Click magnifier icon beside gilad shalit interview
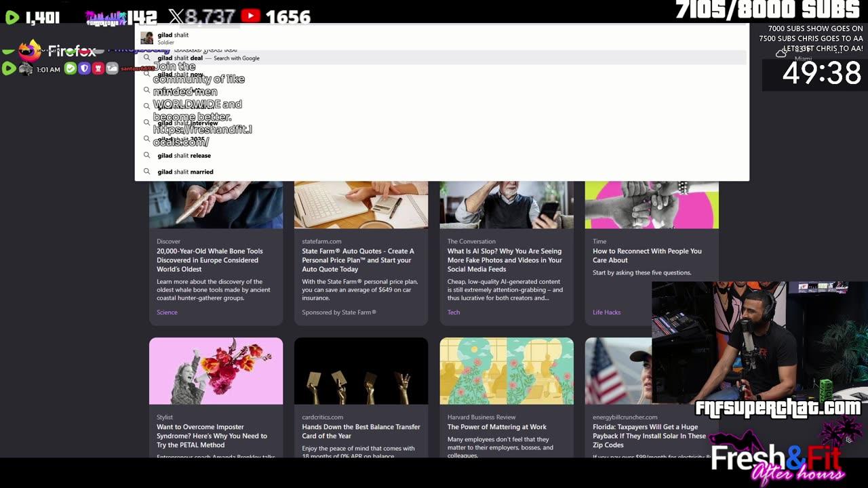The height and width of the screenshot is (488, 868). [146, 123]
